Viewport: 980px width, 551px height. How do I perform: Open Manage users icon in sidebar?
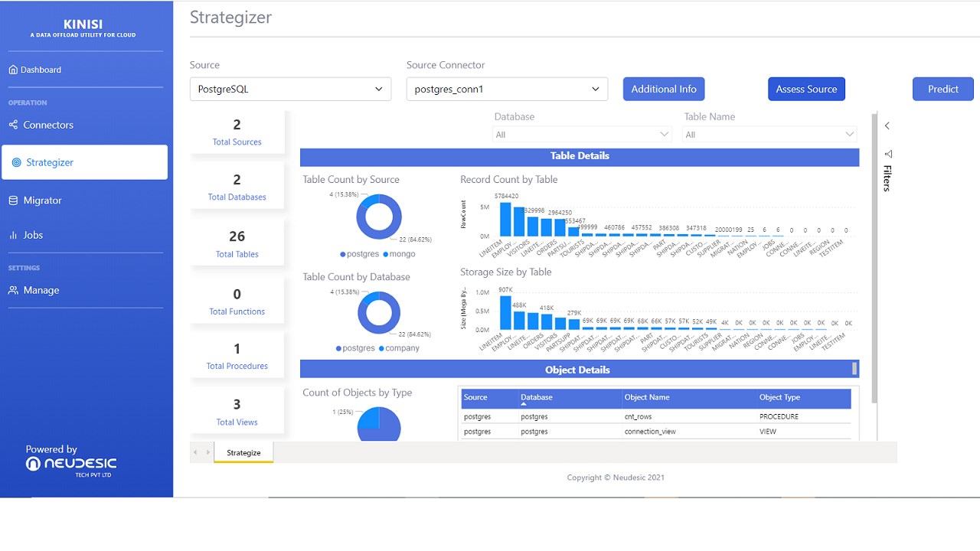tap(13, 290)
